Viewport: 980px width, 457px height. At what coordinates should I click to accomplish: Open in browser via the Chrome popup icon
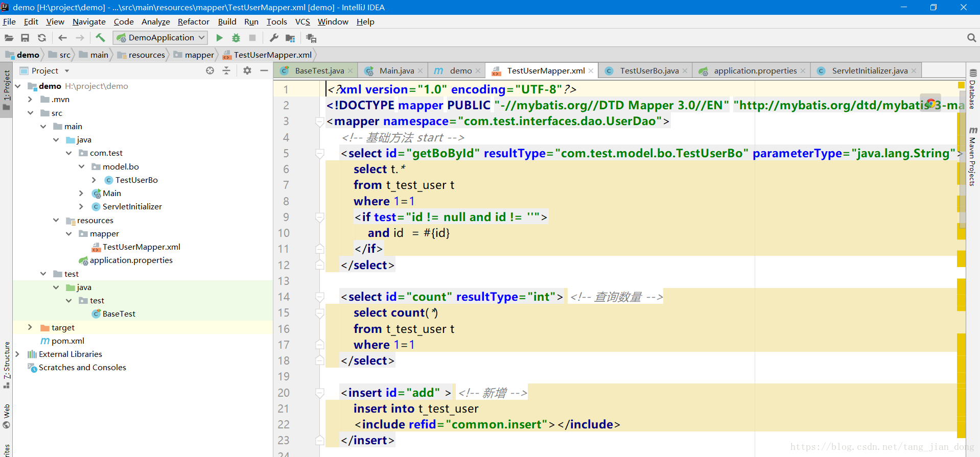coord(930,103)
